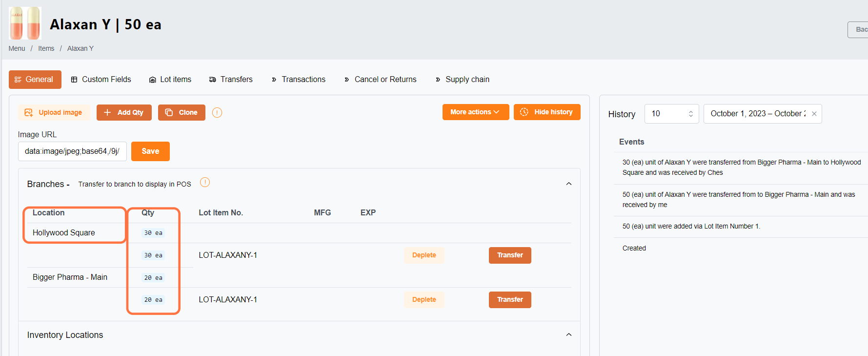Go to the Transfers tab
The width and height of the screenshot is (868, 356).
(231, 80)
